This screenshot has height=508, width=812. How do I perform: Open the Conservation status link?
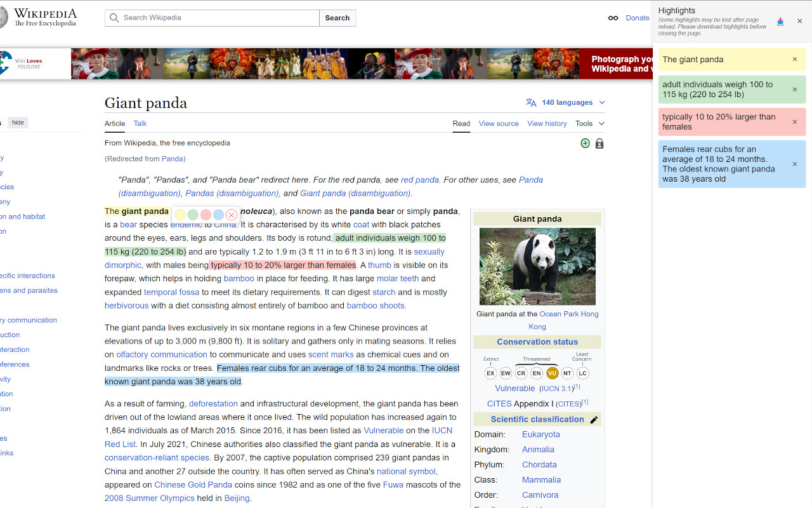[537, 342]
